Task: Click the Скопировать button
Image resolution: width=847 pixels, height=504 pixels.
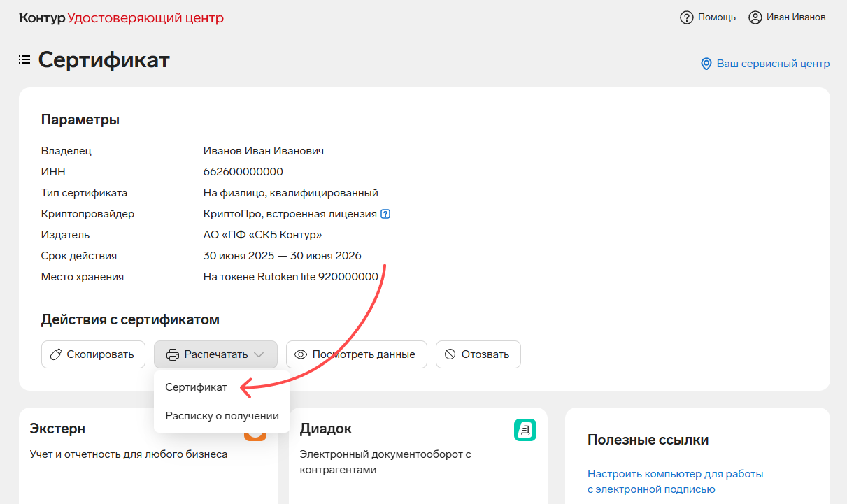Action: pyautogui.click(x=93, y=354)
